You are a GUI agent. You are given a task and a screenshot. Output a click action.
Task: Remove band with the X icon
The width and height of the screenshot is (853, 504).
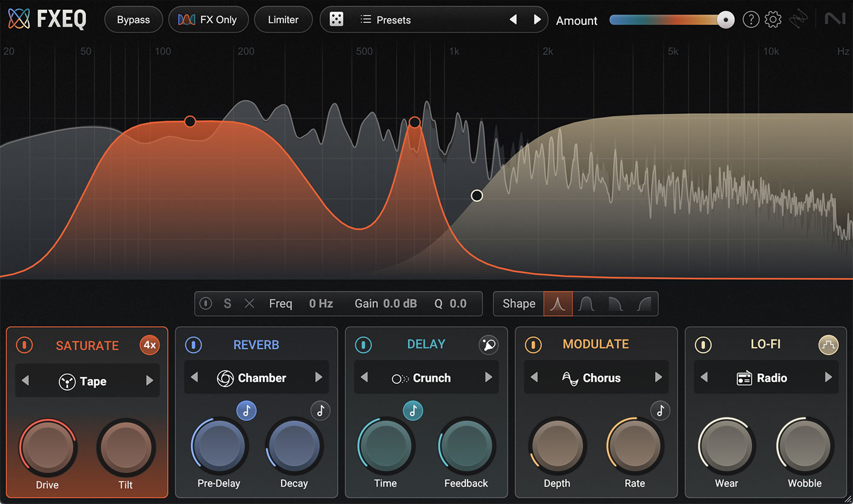coord(249,303)
